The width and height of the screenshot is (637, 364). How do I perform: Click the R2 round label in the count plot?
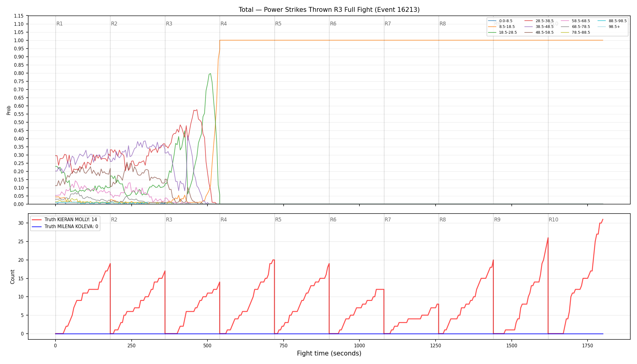coord(114,220)
